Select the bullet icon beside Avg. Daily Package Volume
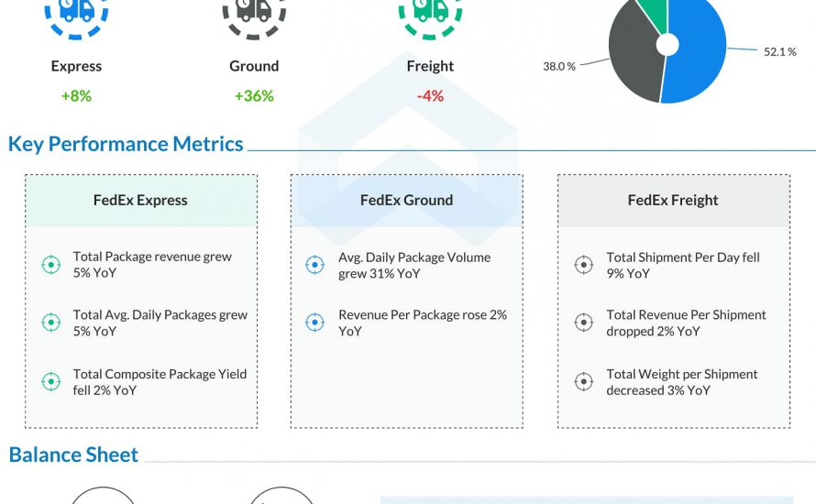This screenshot has width=816, height=504. [x=314, y=265]
